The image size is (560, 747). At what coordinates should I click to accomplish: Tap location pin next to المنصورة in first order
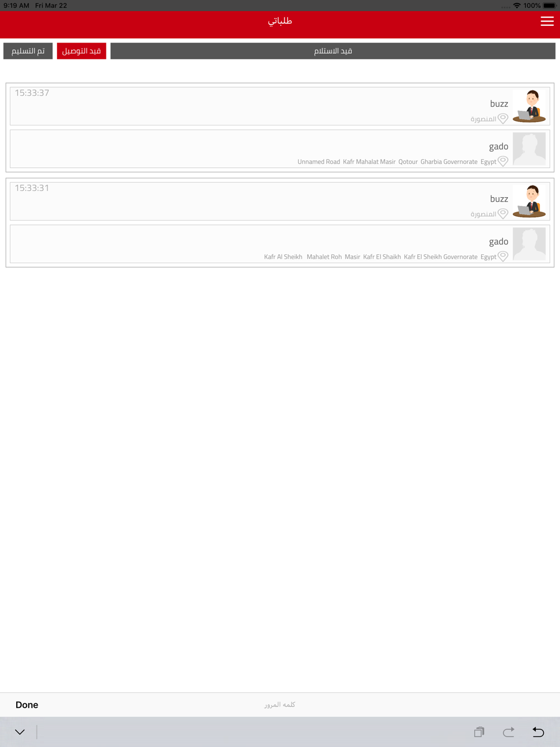click(x=503, y=119)
